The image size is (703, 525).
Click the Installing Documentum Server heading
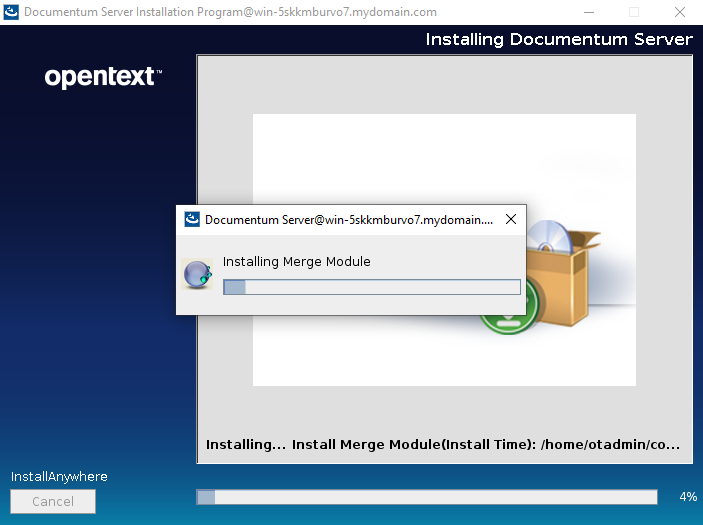[x=558, y=39]
